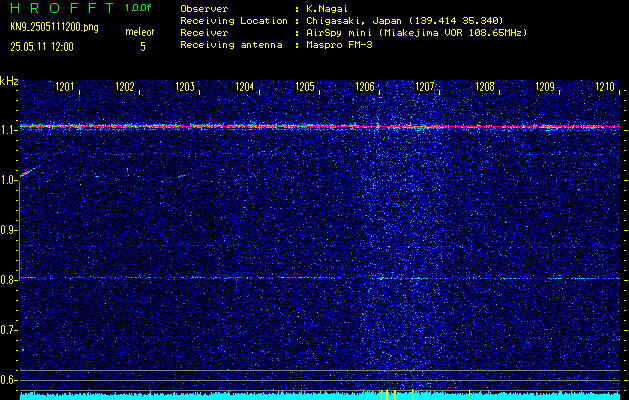Click the file name KN9_2505111200.png
This screenshot has height=400, width=629.
(54, 27)
